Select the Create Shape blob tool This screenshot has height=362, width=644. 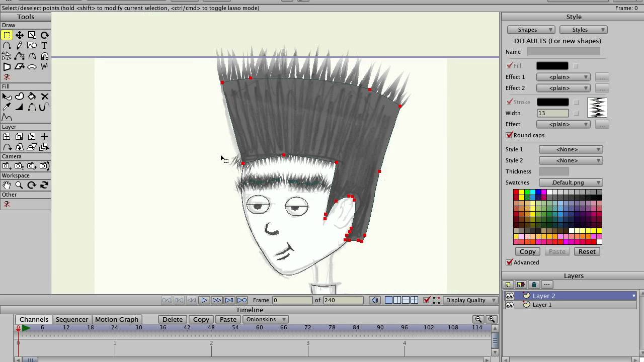(x=19, y=96)
